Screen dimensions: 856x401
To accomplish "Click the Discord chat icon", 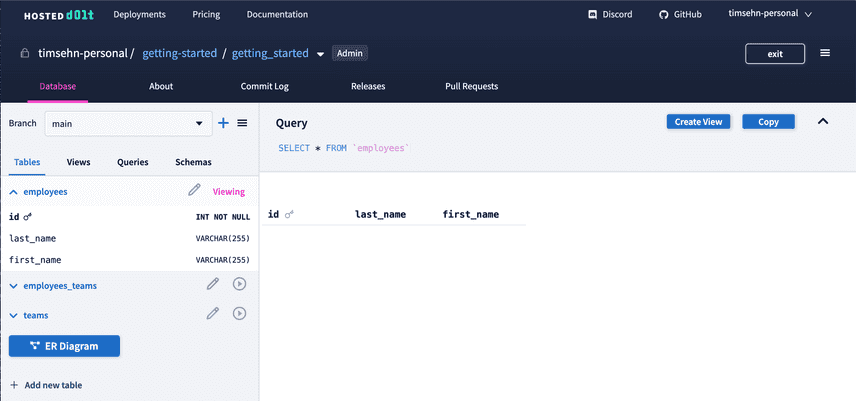I will click(x=592, y=15).
